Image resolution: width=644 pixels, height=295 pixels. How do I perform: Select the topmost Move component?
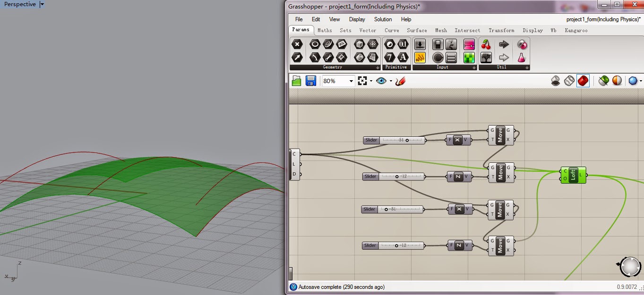coord(501,135)
